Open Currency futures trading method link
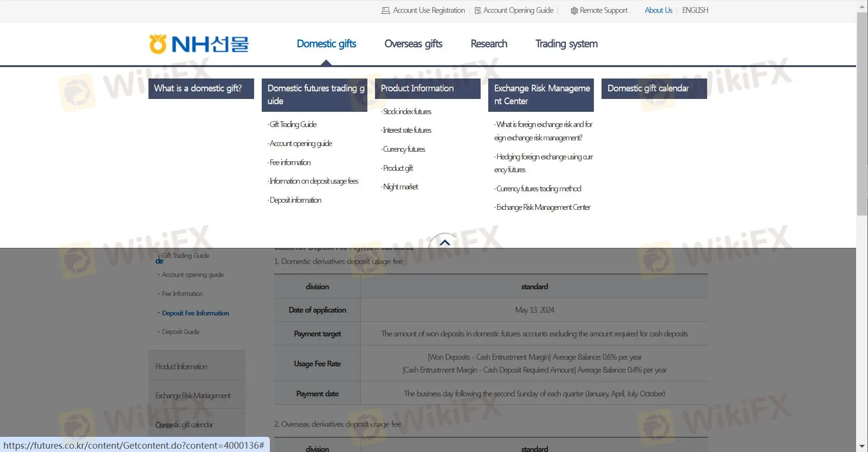The height and width of the screenshot is (452, 868). click(x=539, y=188)
